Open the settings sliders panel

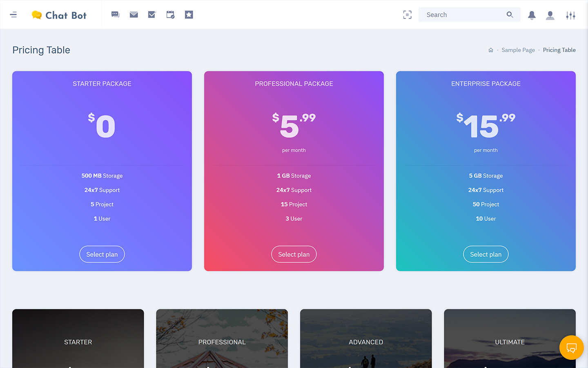570,15
